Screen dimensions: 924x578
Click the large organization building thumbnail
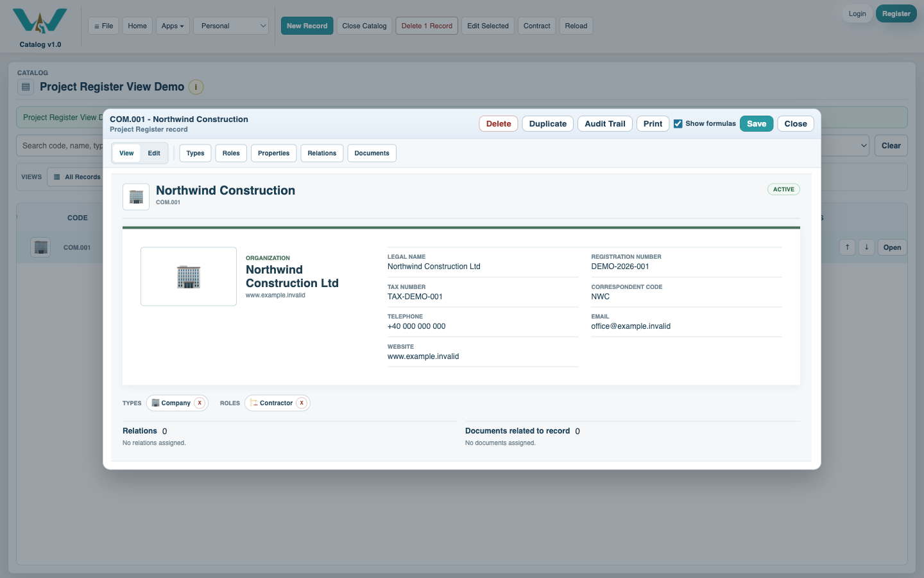click(189, 276)
